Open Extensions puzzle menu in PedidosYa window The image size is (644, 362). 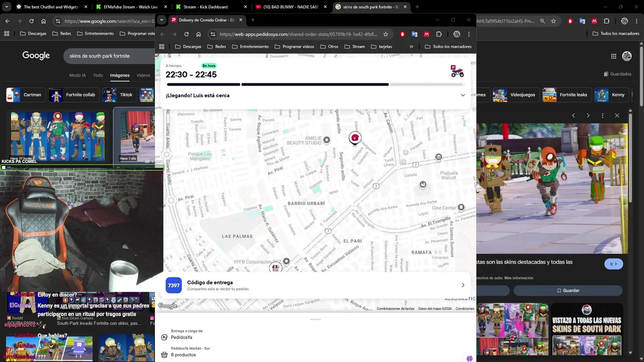[439, 34]
